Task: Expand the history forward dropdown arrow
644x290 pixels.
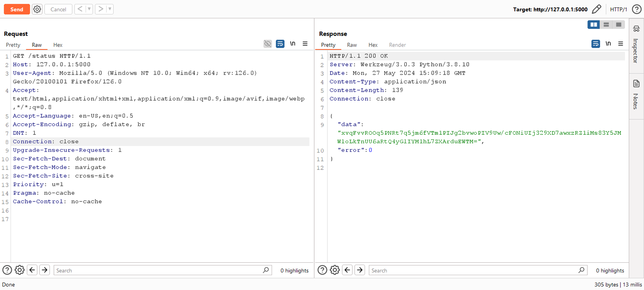Action: 110,9
